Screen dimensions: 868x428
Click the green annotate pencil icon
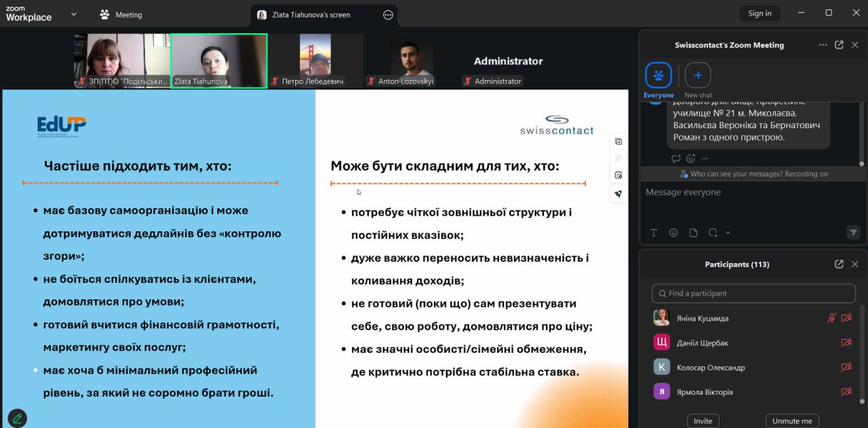(17, 418)
